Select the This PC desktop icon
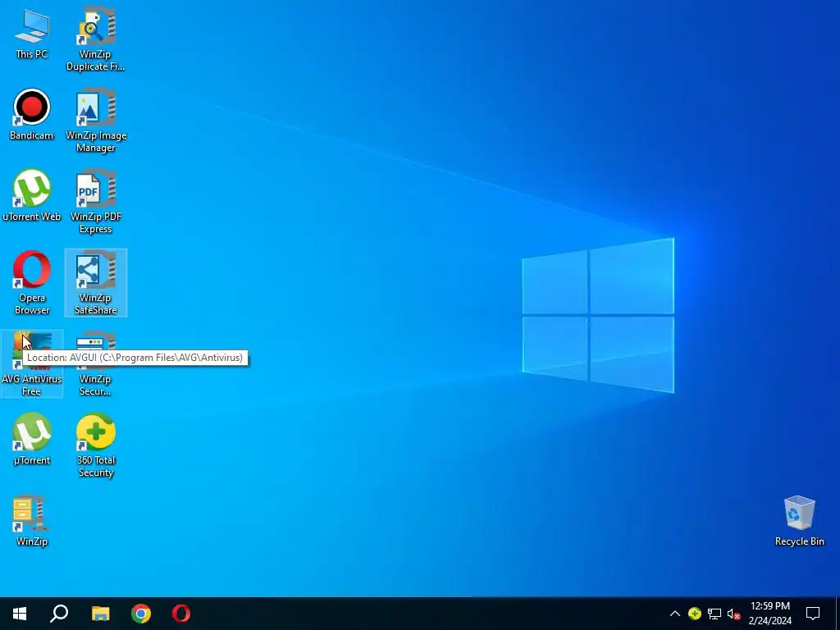Viewport: 840px width, 630px height. (x=32, y=34)
